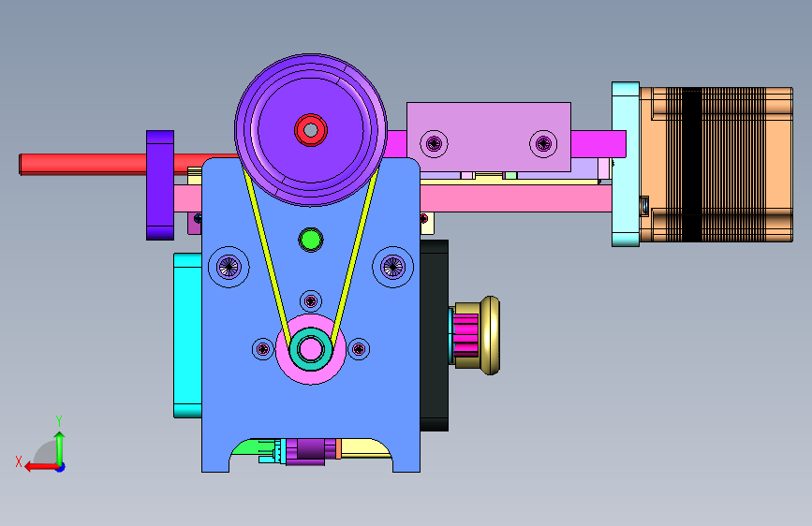Screen dimensions: 812x526
Task: Click the left screw on the carriage block
Action: coord(434,143)
